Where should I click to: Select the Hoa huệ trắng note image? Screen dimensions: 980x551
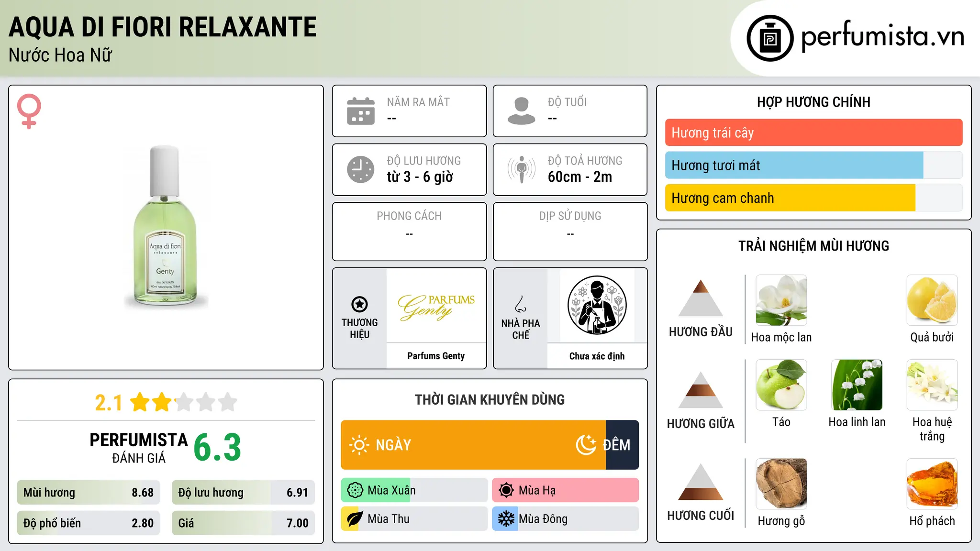pyautogui.click(x=932, y=385)
